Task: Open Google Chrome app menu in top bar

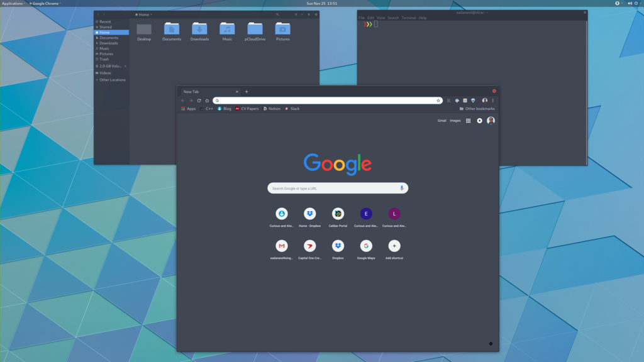Action: pos(45,3)
